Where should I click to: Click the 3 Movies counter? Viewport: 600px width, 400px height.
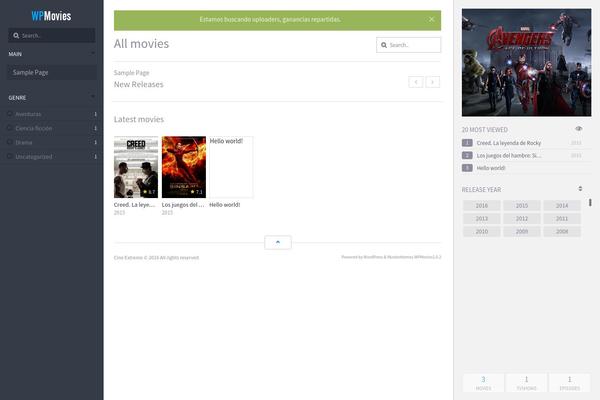pyautogui.click(x=483, y=383)
